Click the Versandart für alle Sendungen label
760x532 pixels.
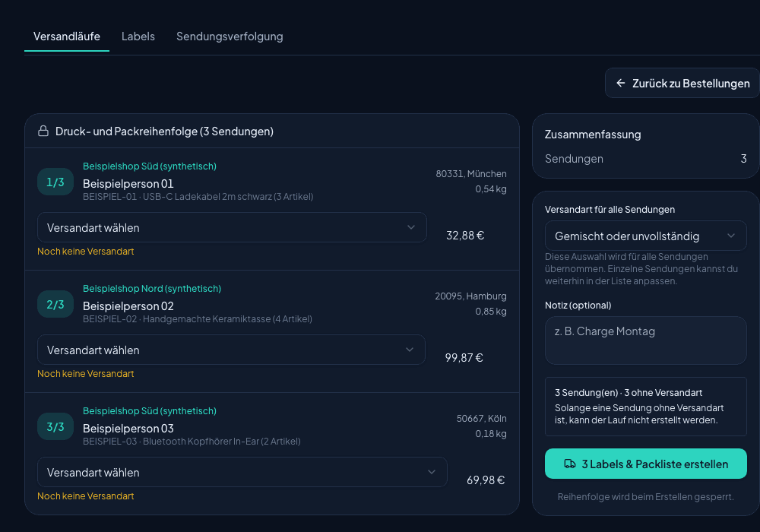click(x=610, y=210)
